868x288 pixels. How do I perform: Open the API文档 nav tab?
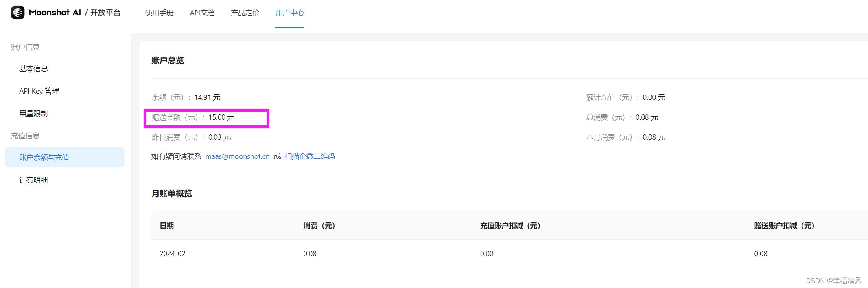point(202,13)
